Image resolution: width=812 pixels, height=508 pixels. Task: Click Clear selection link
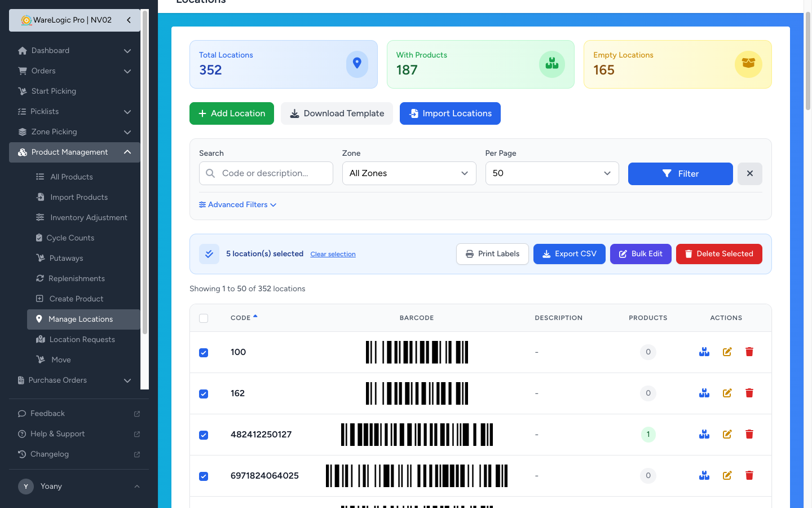click(333, 255)
